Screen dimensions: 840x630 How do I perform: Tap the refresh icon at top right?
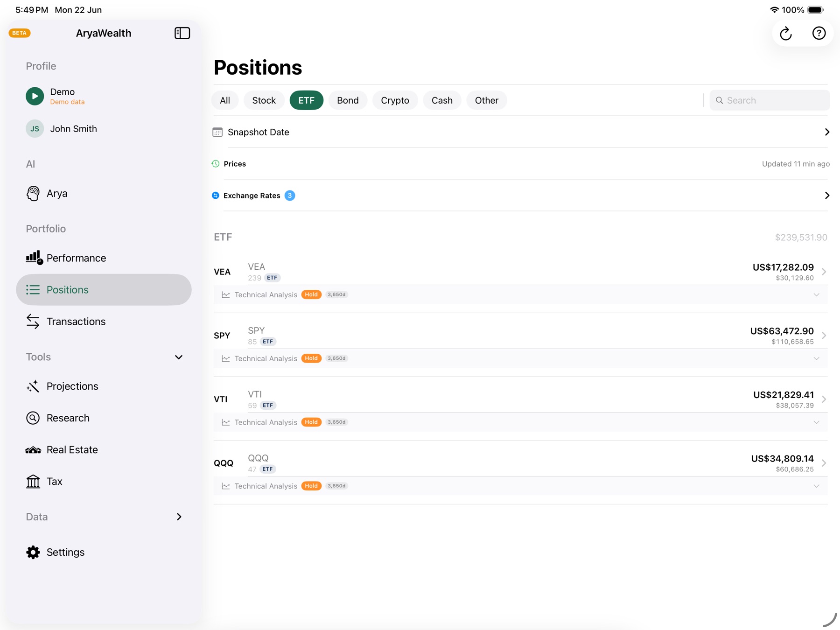(786, 33)
